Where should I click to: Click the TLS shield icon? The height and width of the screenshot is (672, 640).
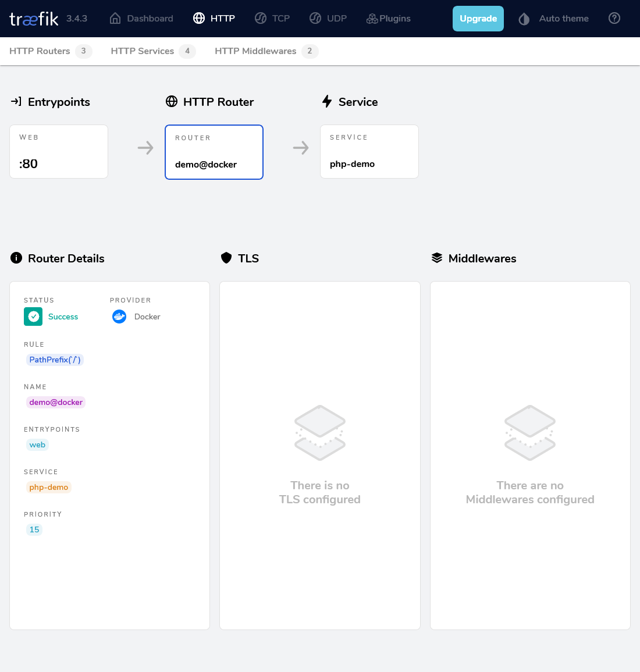226,258
